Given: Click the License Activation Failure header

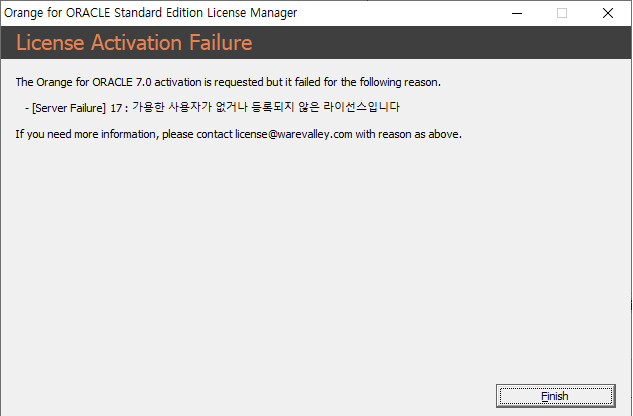Looking at the screenshot, I should pyautogui.click(x=134, y=43).
